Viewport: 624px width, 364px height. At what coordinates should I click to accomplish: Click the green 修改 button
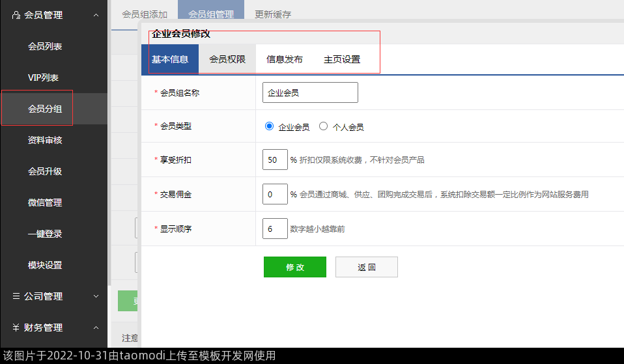[294, 267]
